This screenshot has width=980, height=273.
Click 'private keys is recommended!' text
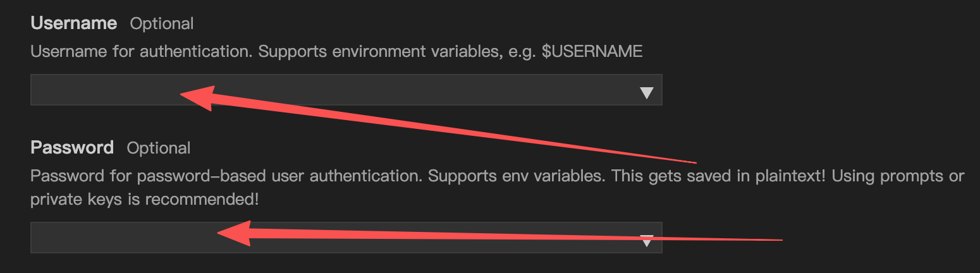(145, 200)
